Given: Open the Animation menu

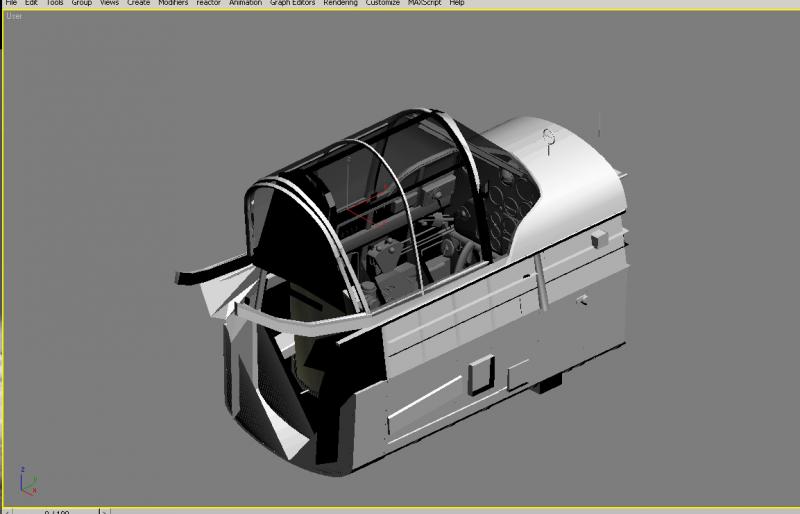Looking at the screenshot, I should [245, 3].
